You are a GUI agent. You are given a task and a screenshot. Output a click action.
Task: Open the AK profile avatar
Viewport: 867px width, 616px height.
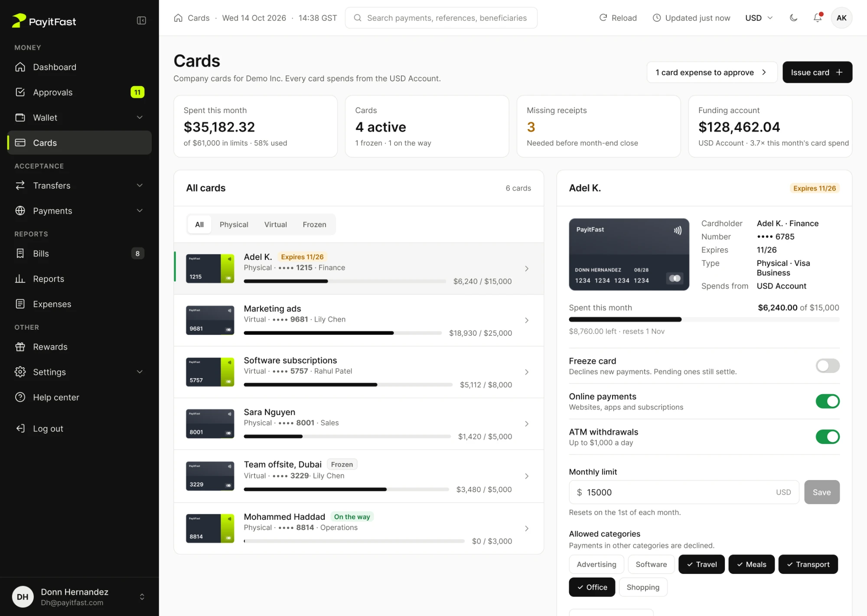point(841,18)
